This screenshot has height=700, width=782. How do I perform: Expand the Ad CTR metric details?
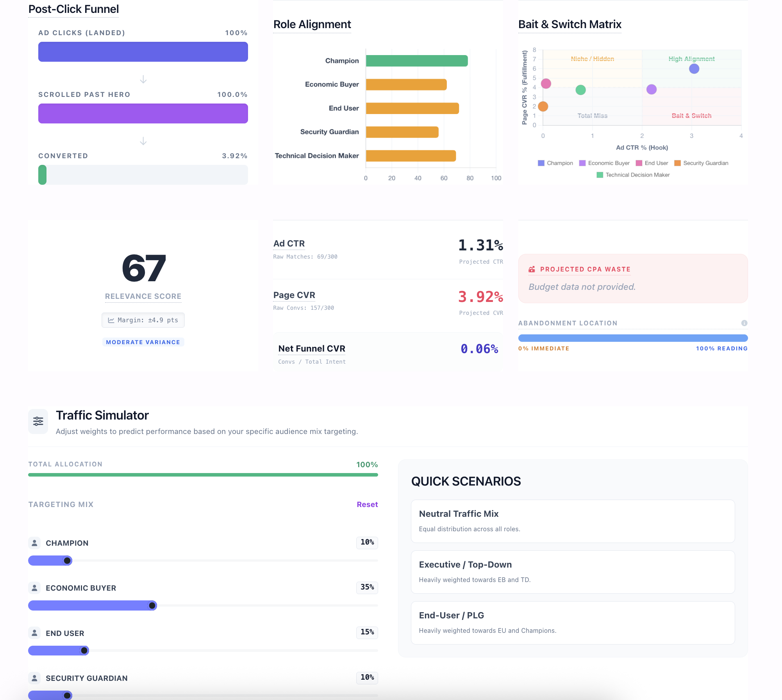[289, 243]
